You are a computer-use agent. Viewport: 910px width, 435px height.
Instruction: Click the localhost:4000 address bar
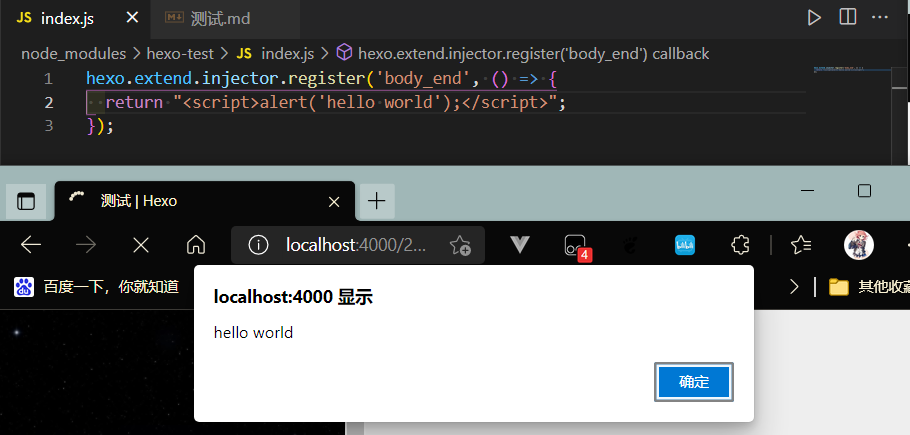[x=355, y=245]
